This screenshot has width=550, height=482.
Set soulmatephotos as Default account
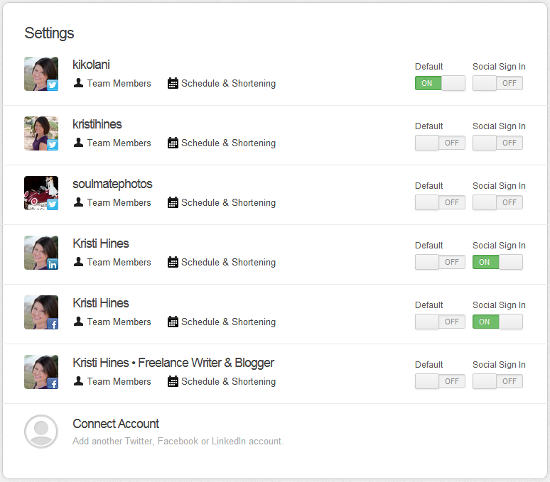pyautogui.click(x=440, y=202)
